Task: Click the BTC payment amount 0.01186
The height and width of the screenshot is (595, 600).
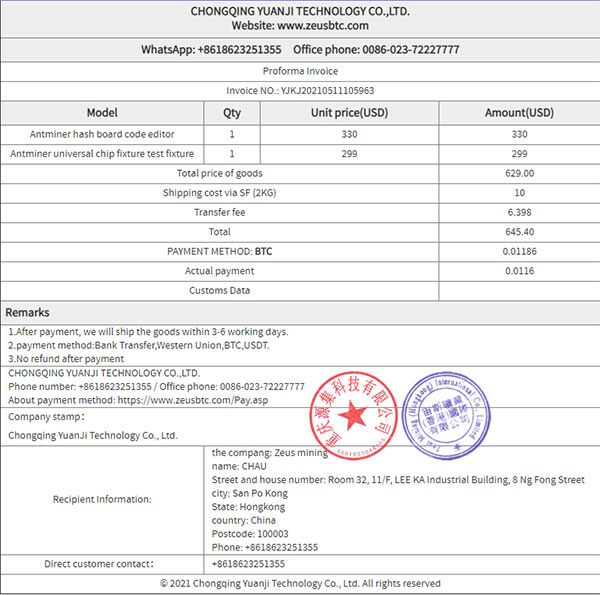Action: [519, 252]
